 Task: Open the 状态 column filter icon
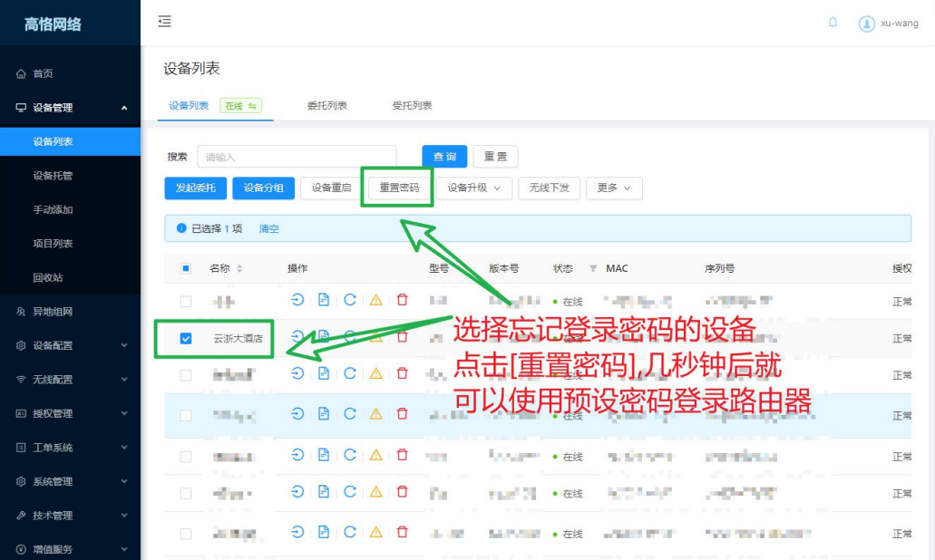click(x=593, y=269)
